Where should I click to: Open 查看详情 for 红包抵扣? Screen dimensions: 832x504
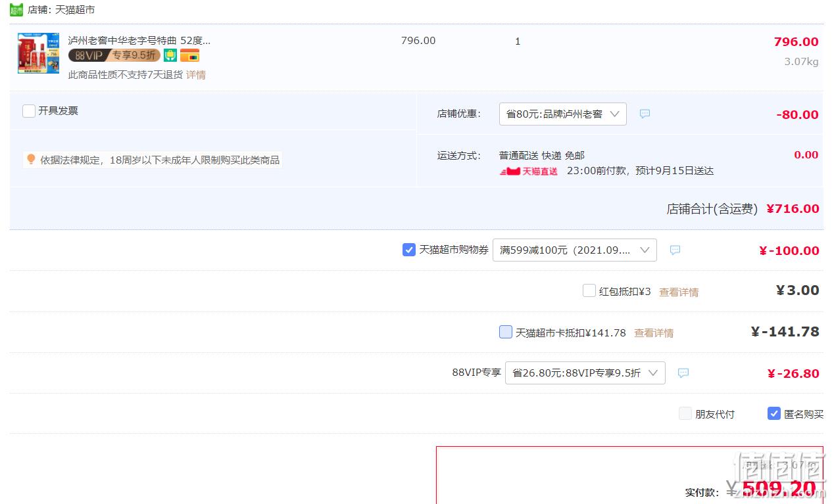click(679, 292)
